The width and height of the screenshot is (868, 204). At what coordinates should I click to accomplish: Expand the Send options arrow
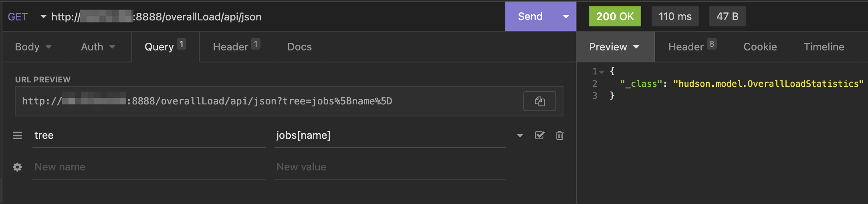click(x=566, y=16)
